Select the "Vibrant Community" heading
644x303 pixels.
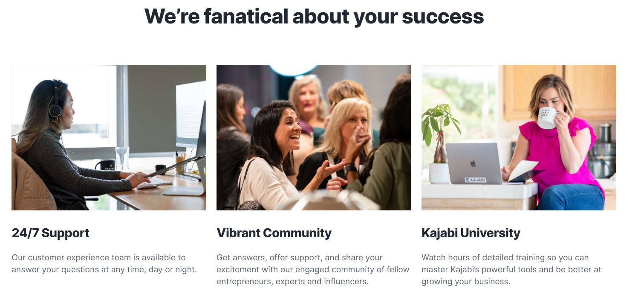pyautogui.click(x=274, y=233)
